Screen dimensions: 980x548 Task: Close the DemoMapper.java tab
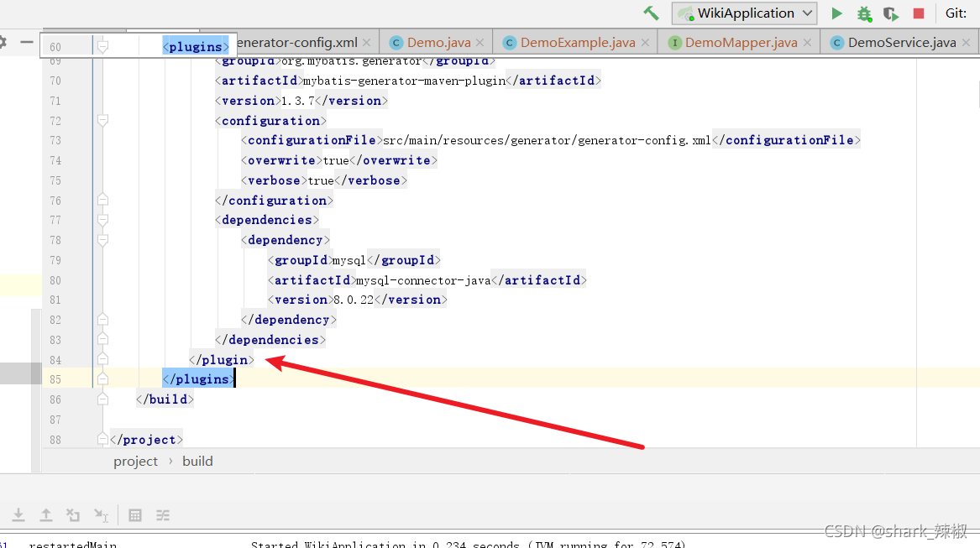click(808, 43)
